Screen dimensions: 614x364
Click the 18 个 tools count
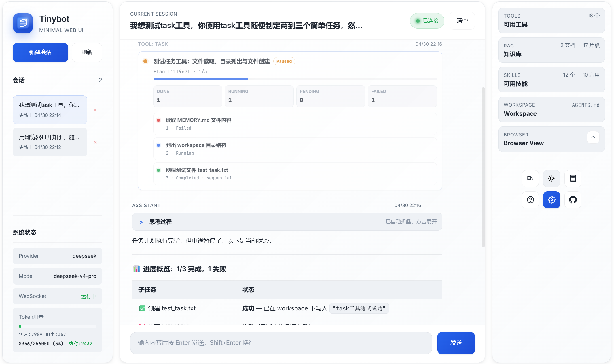pos(593,16)
